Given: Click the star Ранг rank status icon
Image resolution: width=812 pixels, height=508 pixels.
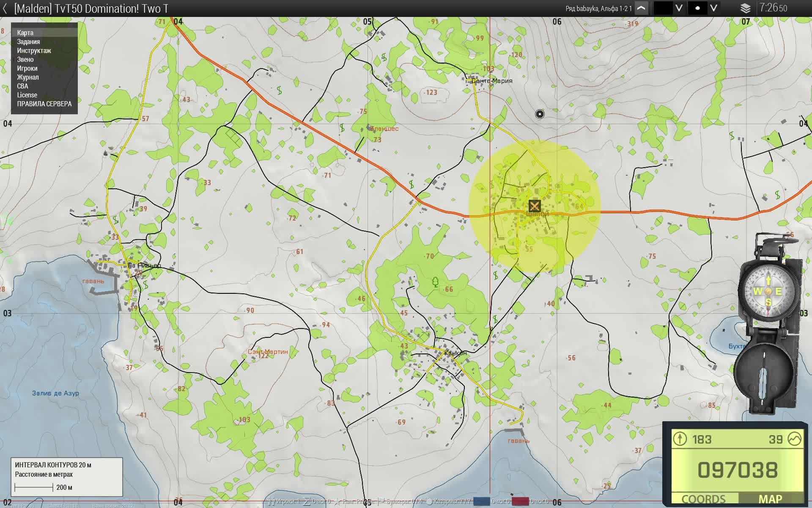Looking at the screenshot, I should point(337,501).
